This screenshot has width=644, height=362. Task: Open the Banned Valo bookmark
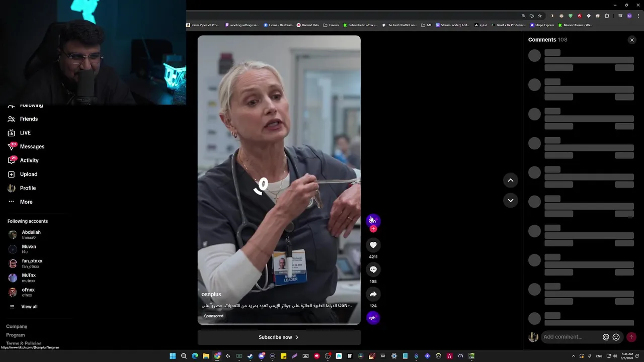click(x=307, y=25)
